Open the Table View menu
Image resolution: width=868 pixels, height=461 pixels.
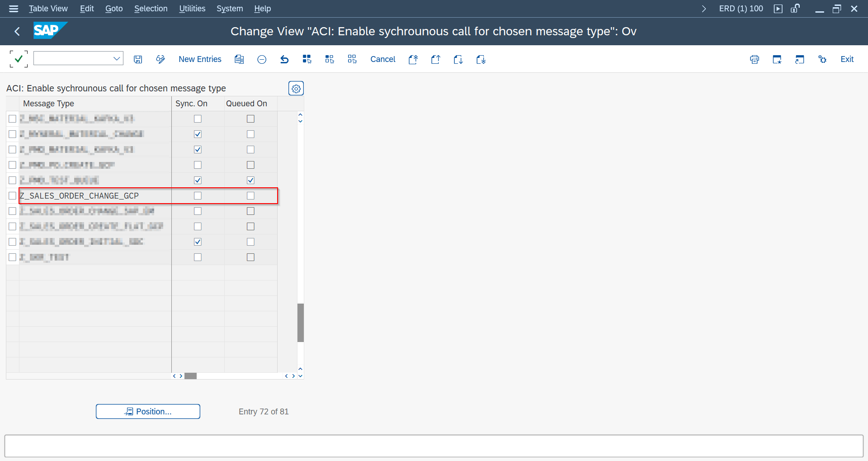click(48, 9)
